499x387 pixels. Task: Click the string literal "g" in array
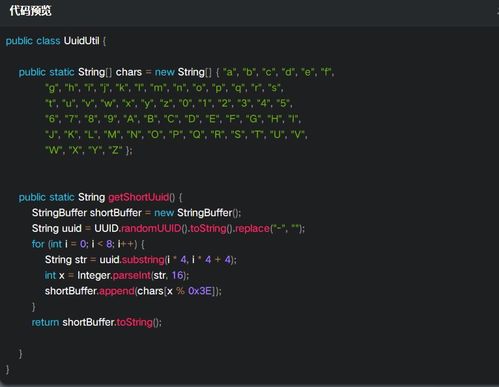(51, 88)
